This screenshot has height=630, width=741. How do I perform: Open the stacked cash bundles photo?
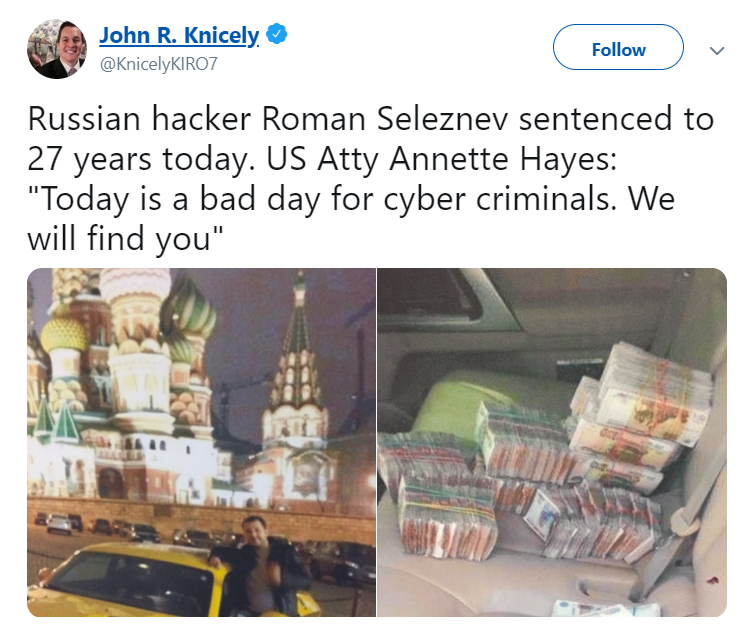click(x=552, y=442)
